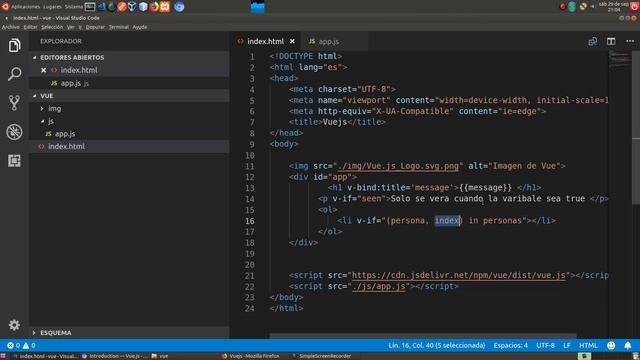Open the Lugares panel menu
This screenshot has height=360, width=640.
pyautogui.click(x=52, y=7)
